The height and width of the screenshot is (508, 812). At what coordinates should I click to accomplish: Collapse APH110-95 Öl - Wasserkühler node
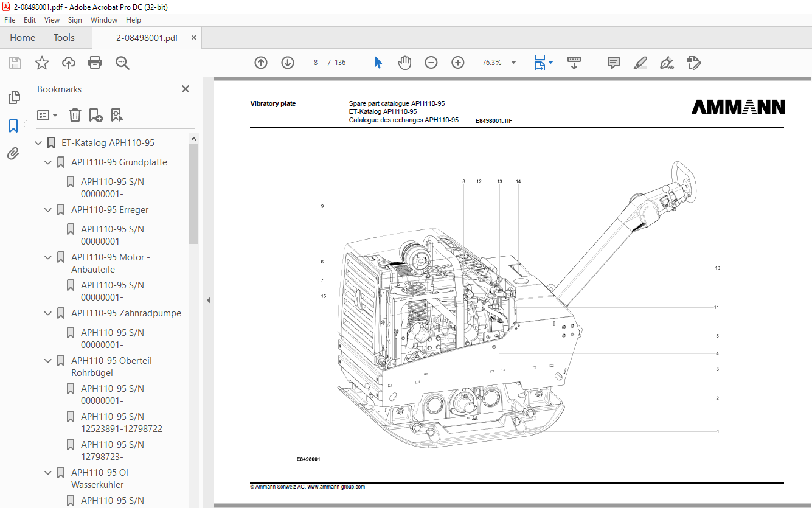(x=48, y=473)
